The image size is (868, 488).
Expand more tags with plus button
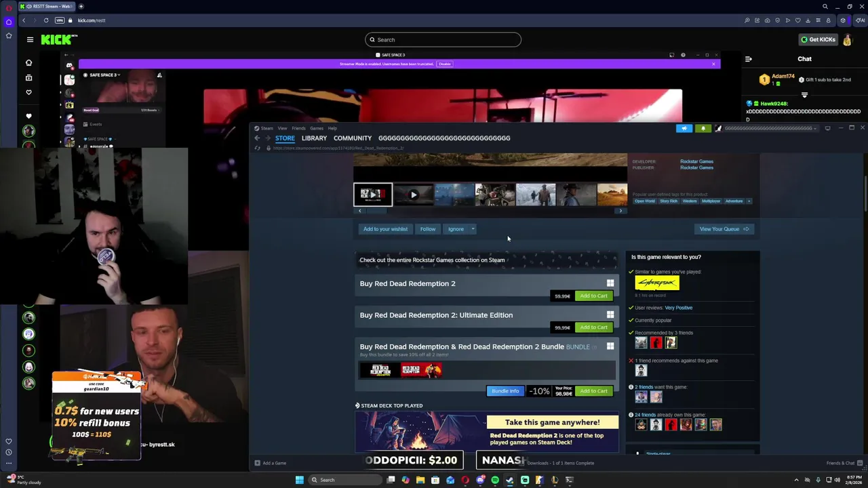tap(749, 201)
